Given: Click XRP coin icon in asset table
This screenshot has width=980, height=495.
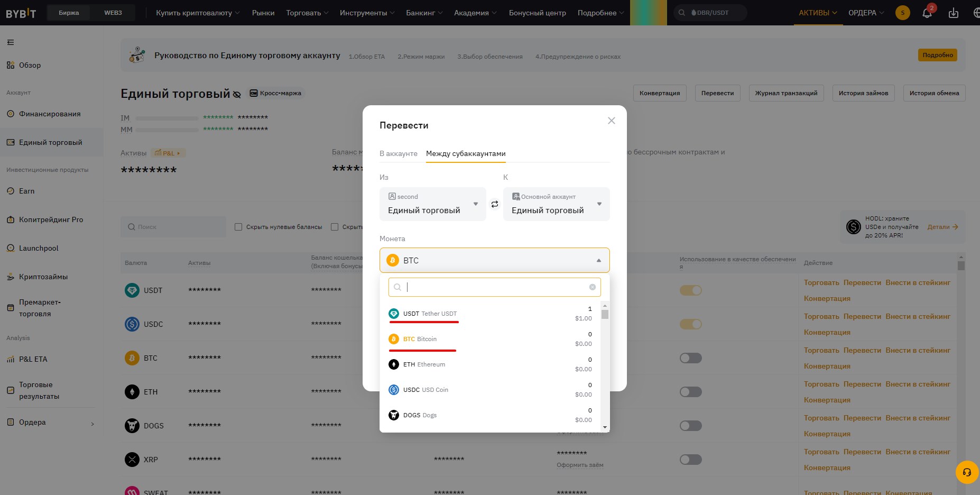Looking at the screenshot, I should (x=132, y=460).
